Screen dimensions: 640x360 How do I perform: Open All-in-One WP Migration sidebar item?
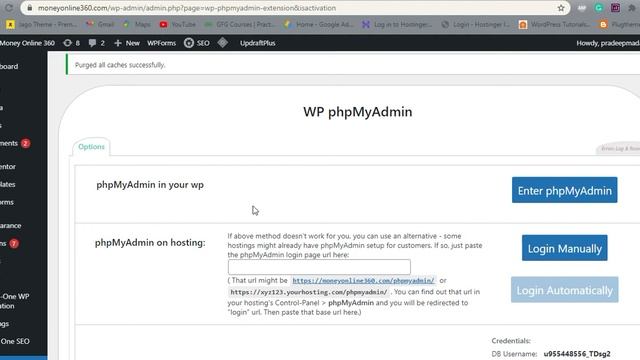16,301
